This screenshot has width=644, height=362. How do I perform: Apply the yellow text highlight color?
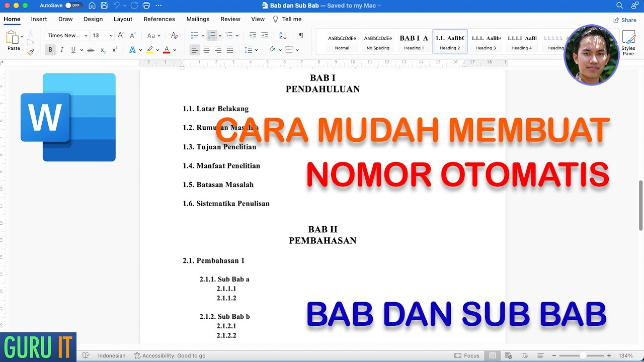coord(149,50)
